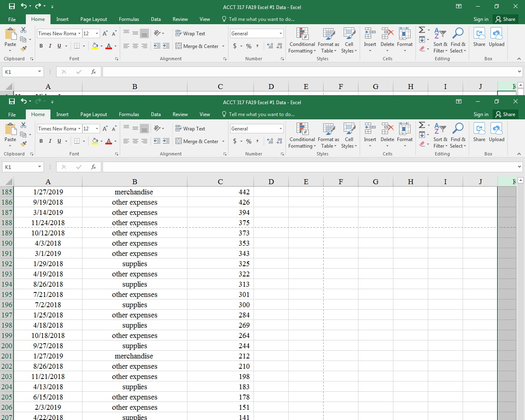Open Data tab in front window
The height and width of the screenshot is (420, 525).
156,114
